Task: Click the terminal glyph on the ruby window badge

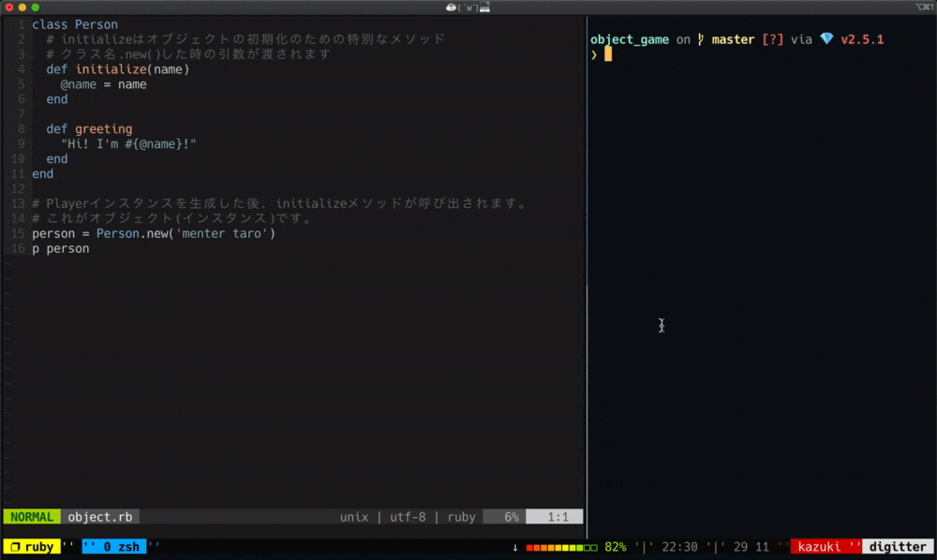Action: click(x=14, y=547)
